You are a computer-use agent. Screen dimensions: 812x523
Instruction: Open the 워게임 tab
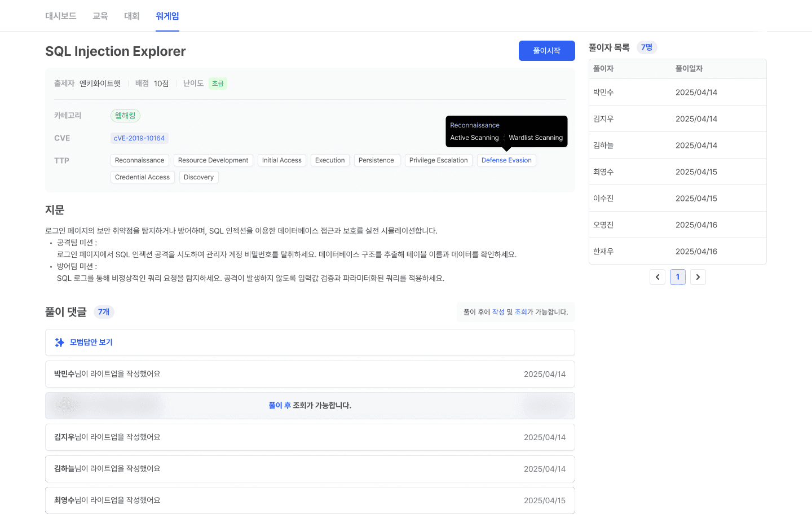[x=167, y=16]
